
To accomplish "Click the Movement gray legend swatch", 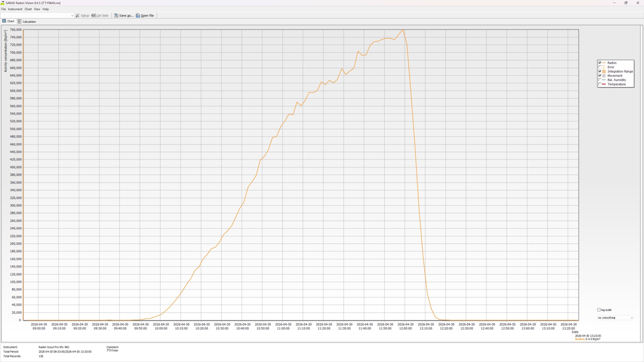I will pos(604,76).
